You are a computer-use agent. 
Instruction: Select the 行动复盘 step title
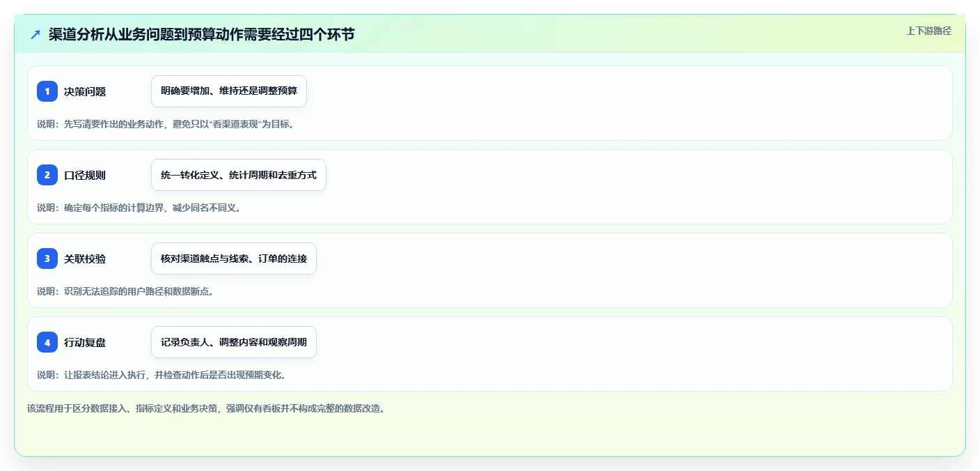pyautogui.click(x=85, y=342)
